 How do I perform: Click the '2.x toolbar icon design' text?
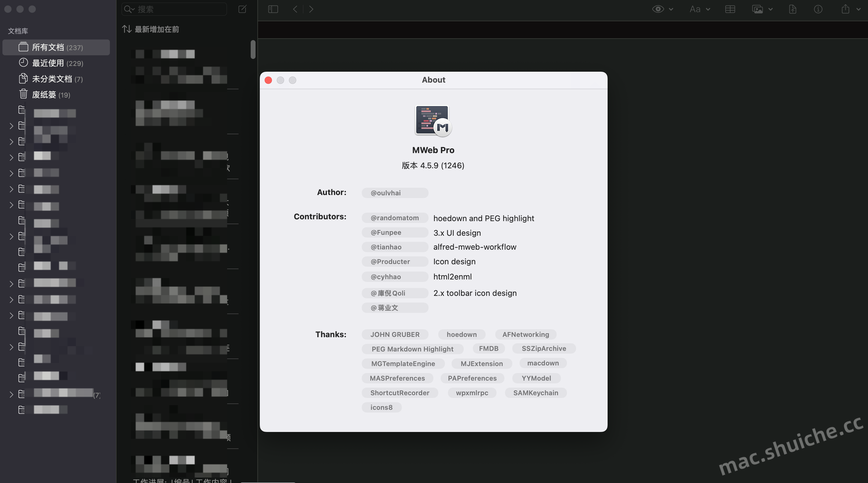475,293
